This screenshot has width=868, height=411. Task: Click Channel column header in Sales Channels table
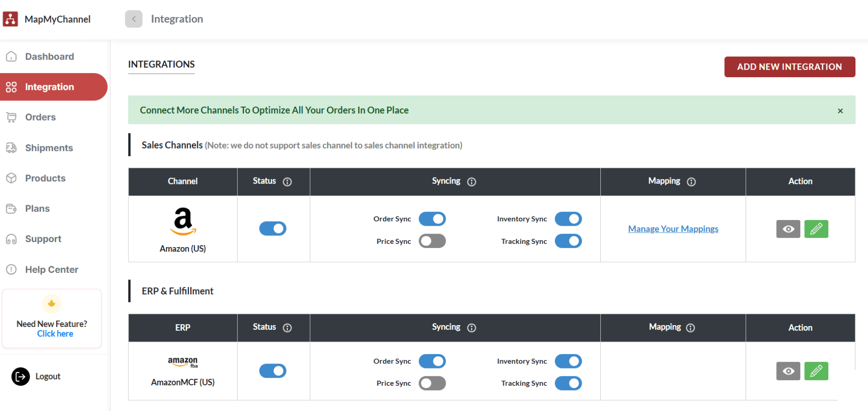183,181
